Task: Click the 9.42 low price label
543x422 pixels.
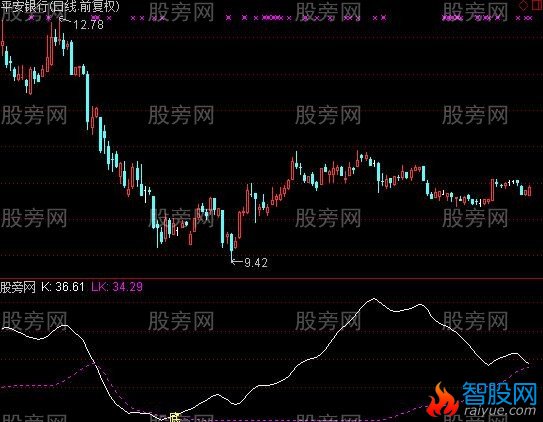Action: point(256,263)
